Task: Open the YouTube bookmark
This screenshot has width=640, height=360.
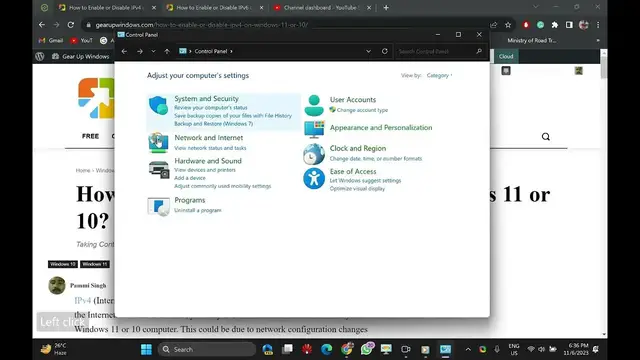Action: tap(82, 40)
